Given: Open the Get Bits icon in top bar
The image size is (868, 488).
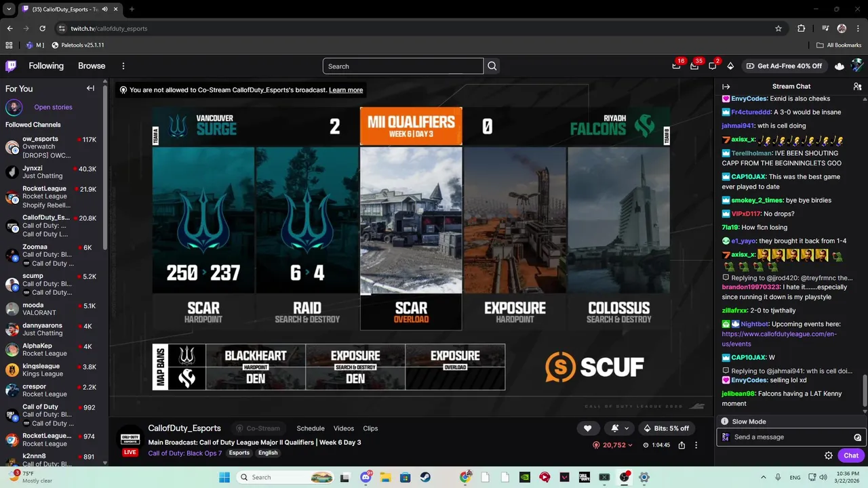Looking at the screenshot, I should pyautogui.click(x=730, y=66).
